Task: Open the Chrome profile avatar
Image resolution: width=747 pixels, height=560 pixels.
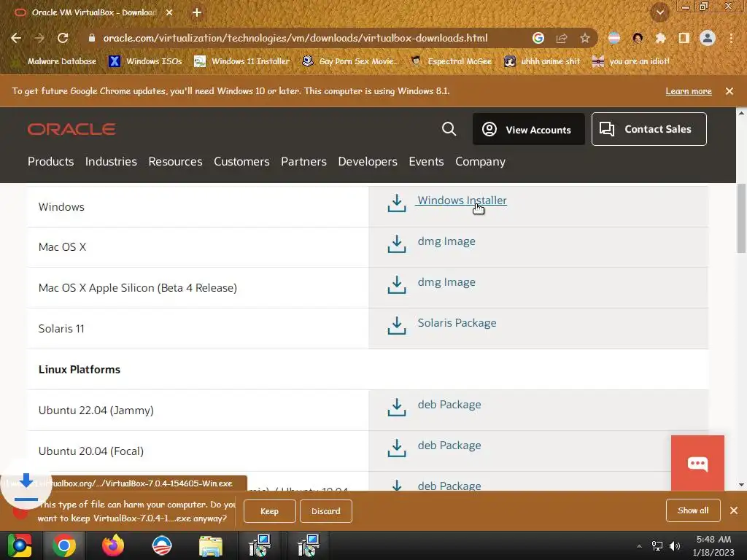Action: click(x=708, y=38)
